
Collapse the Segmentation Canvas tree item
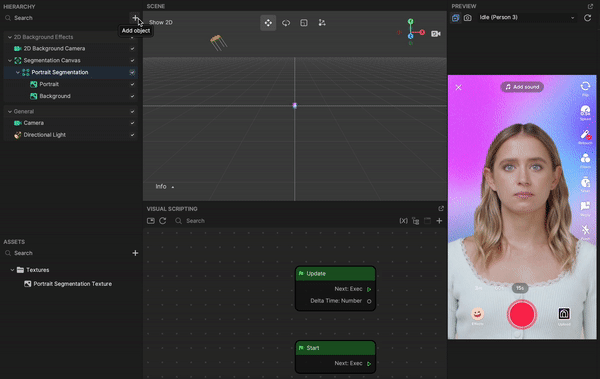pos(10,60)
